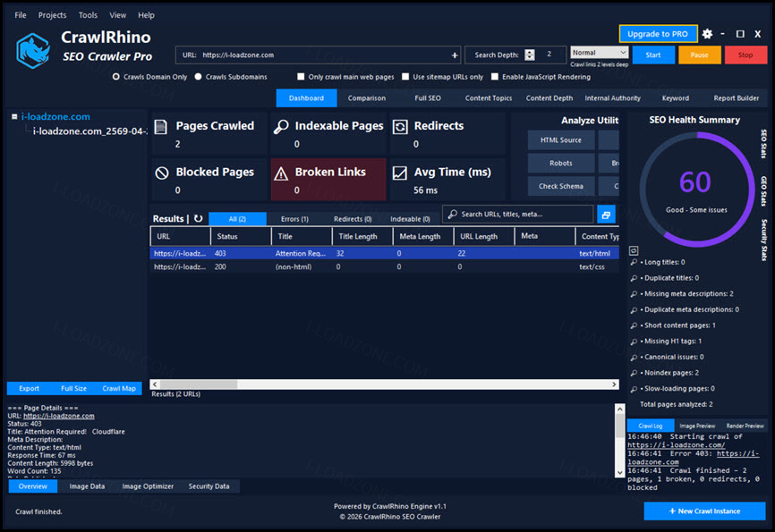The width and height of the screenshot is (775, 532).
Task: Click the HTML Source utility button
Action: point(561,140)
